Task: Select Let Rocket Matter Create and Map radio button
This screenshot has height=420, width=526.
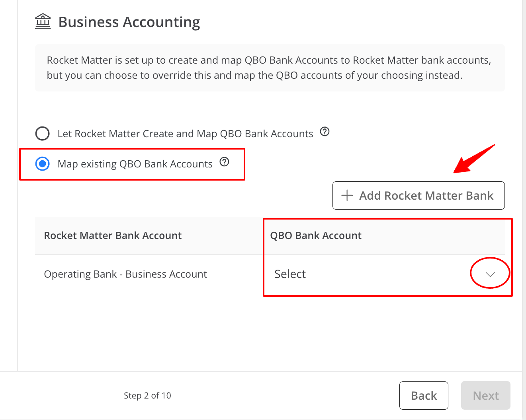Action: [43, 134]
